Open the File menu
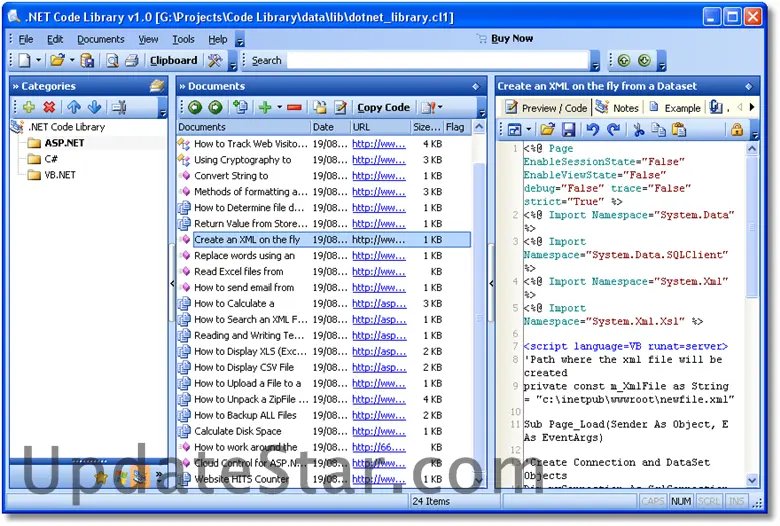The width and height of the screenshot is (780, 526). [26, 39]
